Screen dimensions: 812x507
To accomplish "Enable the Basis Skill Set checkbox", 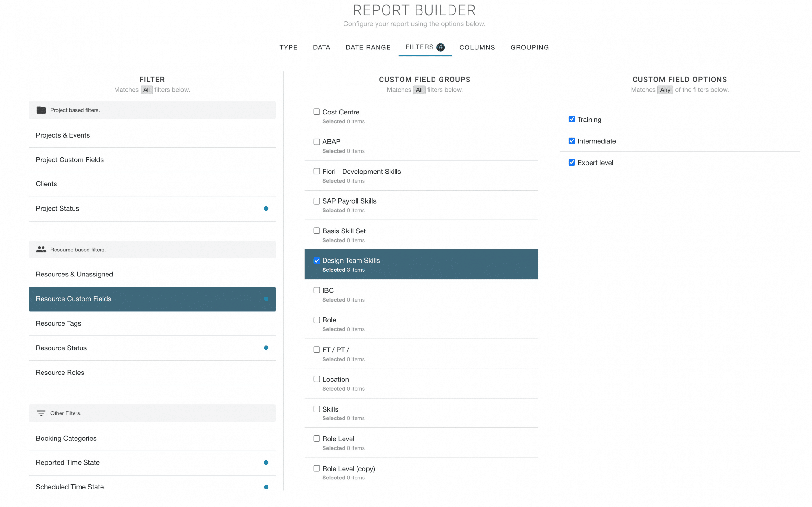I will pyautogui.click(x=317, y=231).
